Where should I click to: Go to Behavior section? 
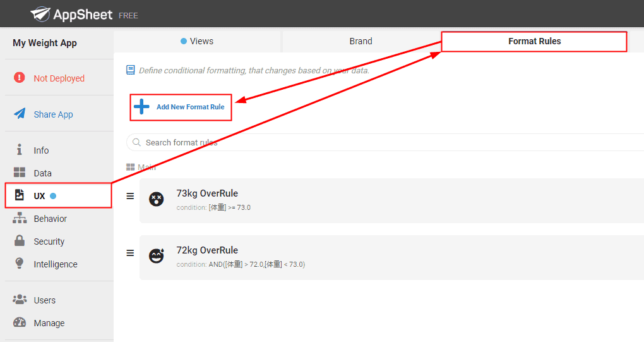(50, 218)
